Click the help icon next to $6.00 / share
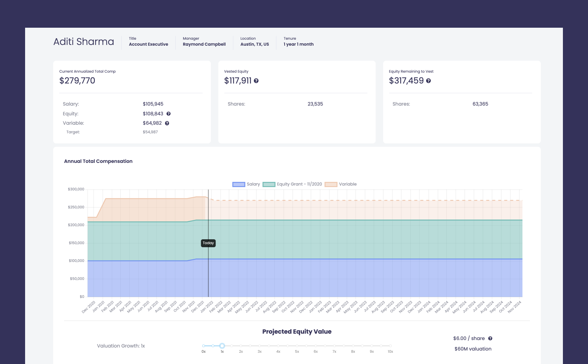 coord(490,339)
